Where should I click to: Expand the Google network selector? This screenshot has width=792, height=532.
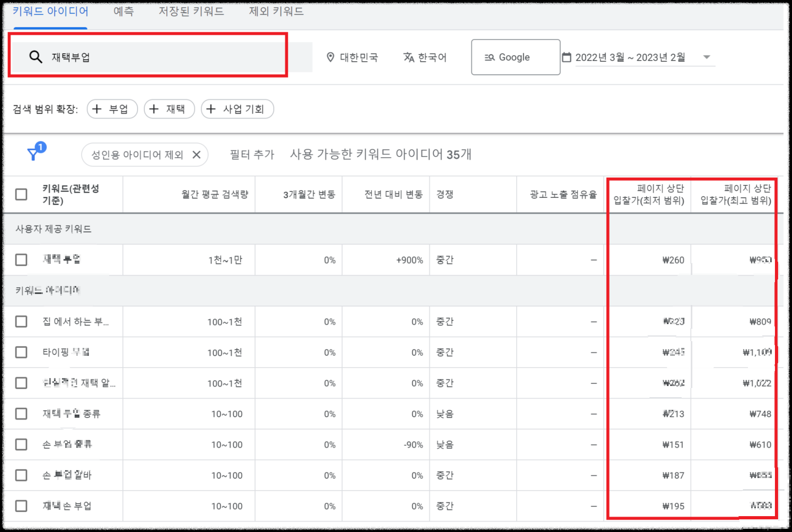(515, 57)
